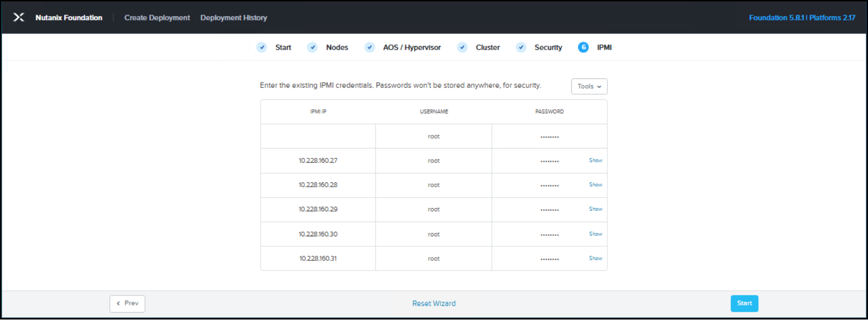868x320 pixels.
Task: Click password field for 10.228.160.28
Action: point(549,185)
